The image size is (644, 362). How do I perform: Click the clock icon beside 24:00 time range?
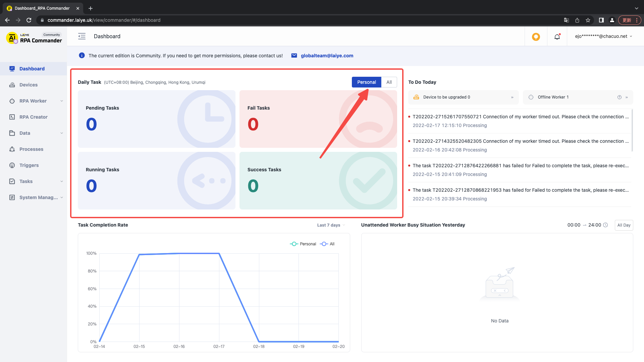[x=605, y=225]
